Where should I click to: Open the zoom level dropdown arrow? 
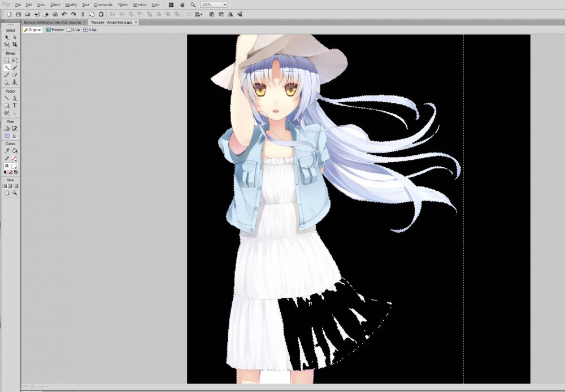225,5
